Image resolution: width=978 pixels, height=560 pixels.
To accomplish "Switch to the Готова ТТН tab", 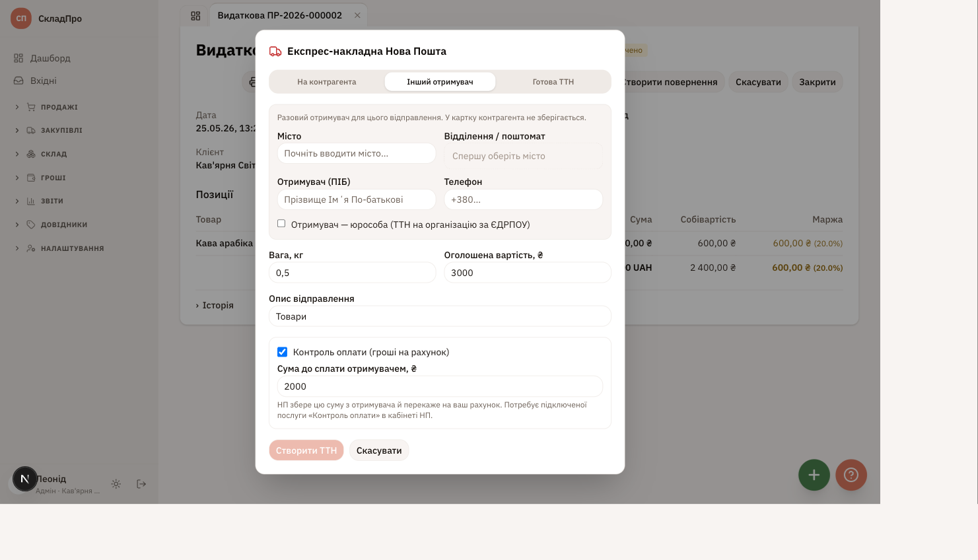I will (x=553, y=82).
